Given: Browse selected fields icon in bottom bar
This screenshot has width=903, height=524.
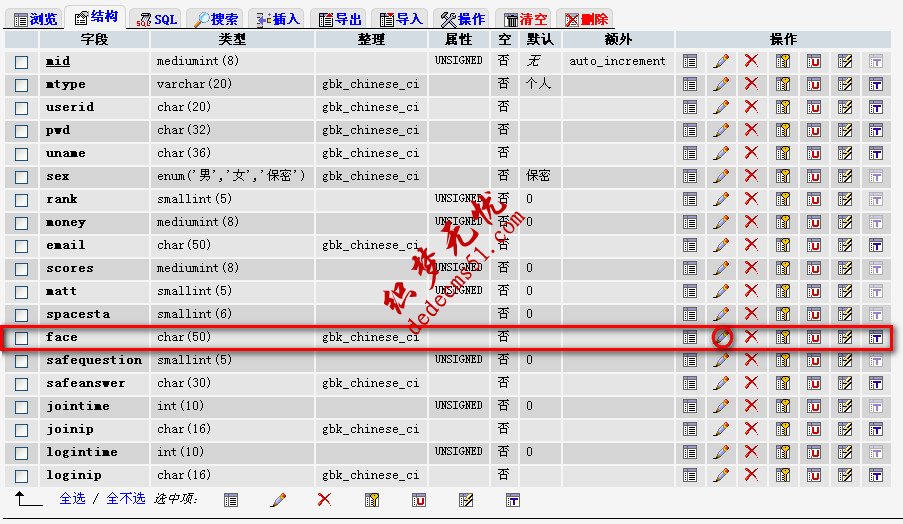Looking at the screenshot, I should (231, 500).
